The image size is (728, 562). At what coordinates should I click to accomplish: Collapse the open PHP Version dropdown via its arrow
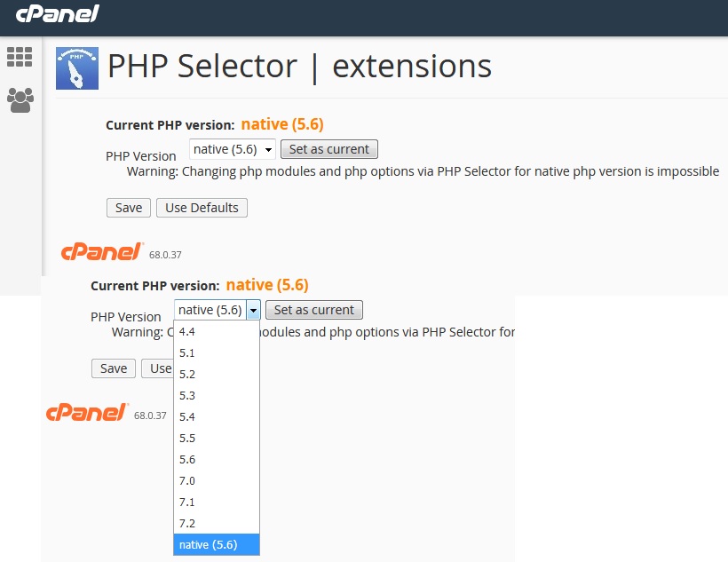(x=253, y=310)
